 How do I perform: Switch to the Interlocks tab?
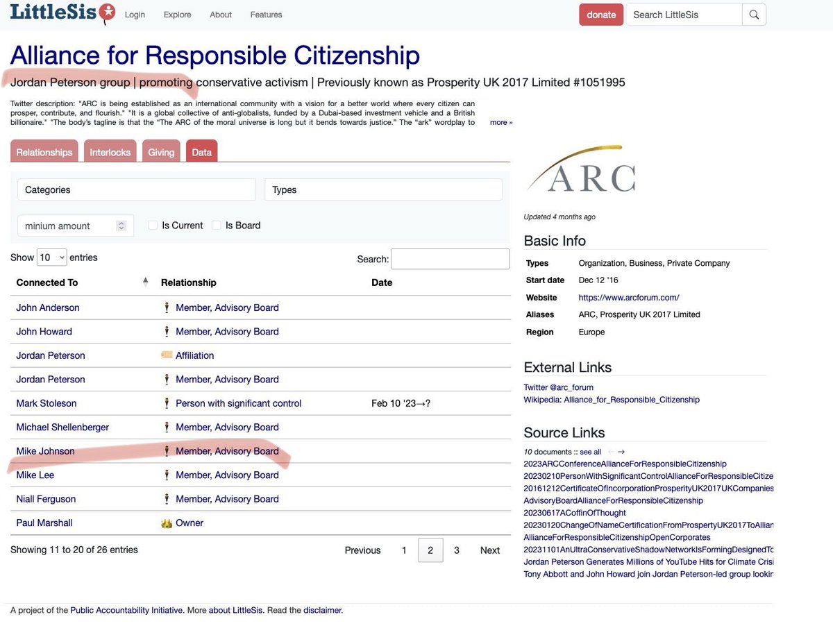pyautogui.click(x=110, y=152)
